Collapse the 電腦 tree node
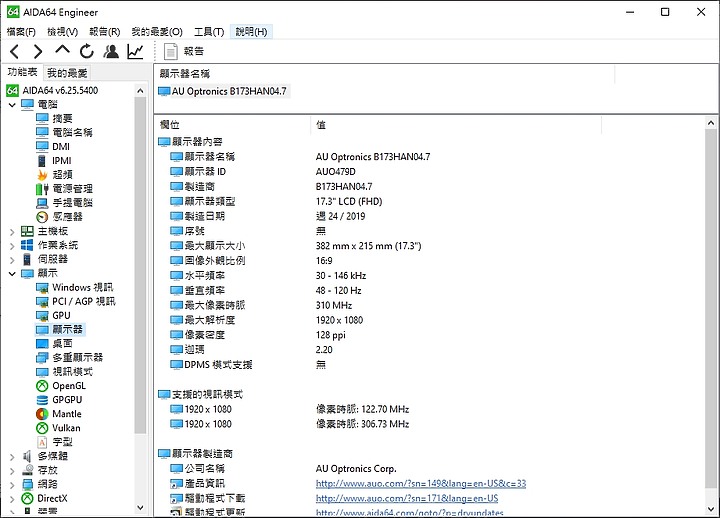 (x=12, y=105)
